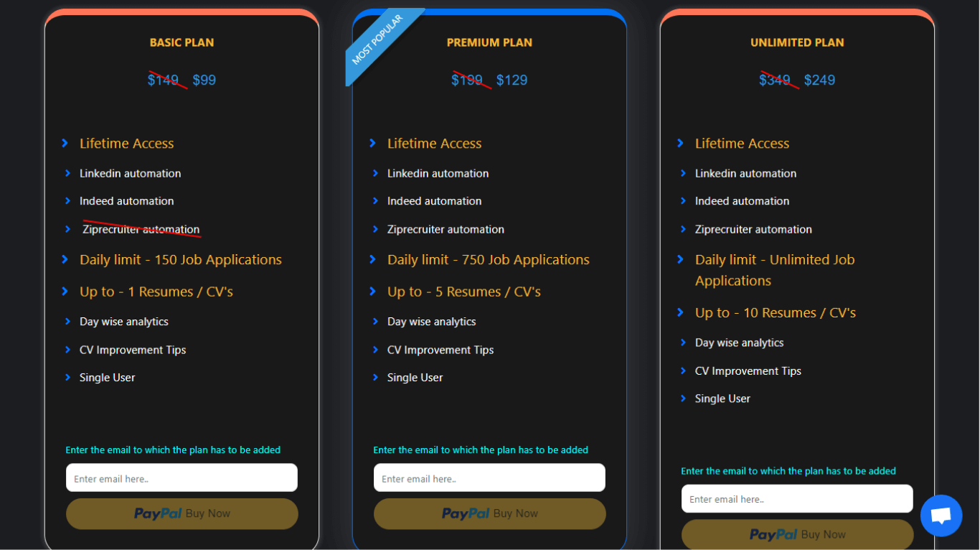This screenshot has height=550, width=980.
Task: Click Unlimited plan's Day wise analytics text
Action: (740, 343)
